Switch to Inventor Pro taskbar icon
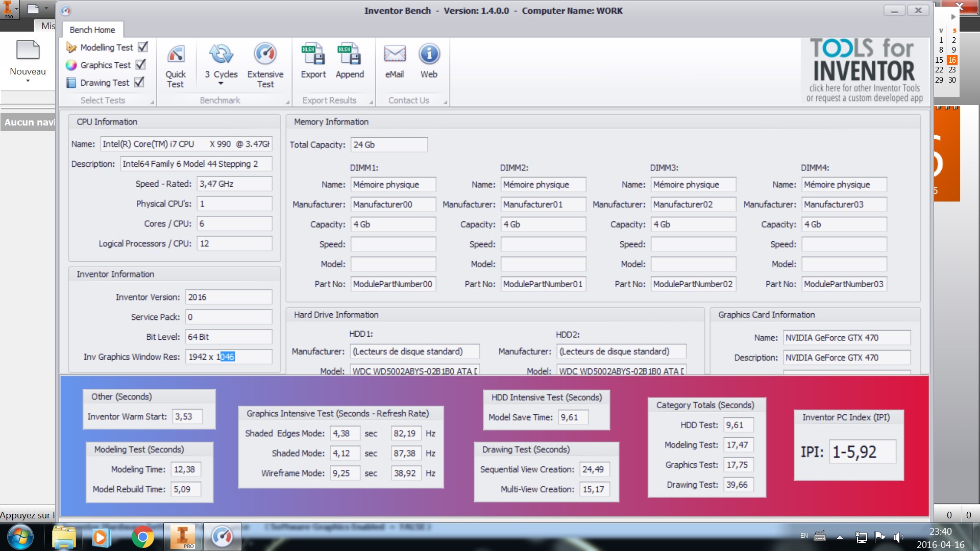This screenshot has height=551, width=980. 183,537
